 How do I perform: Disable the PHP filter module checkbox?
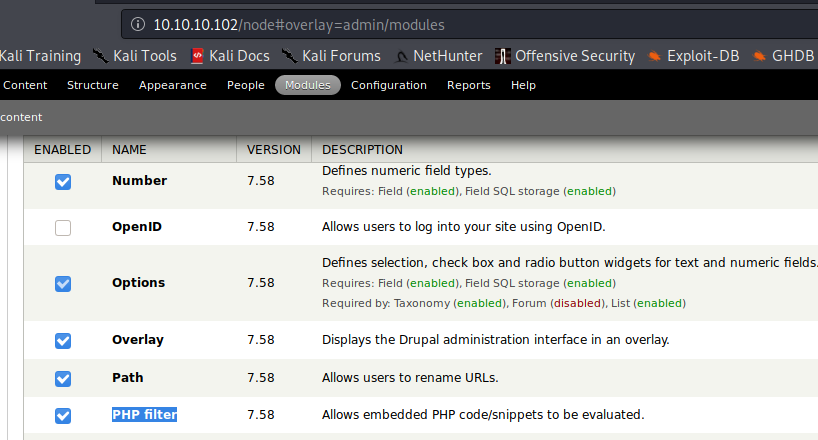click(x=63, y=415)
